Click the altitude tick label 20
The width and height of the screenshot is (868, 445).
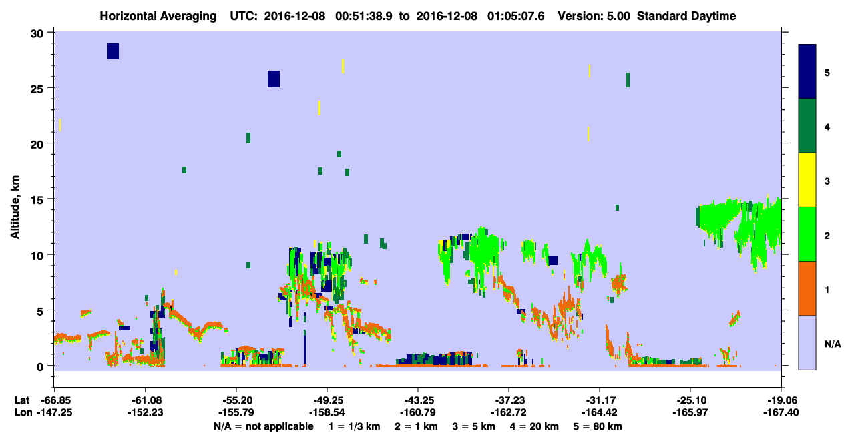click(38, 143)
